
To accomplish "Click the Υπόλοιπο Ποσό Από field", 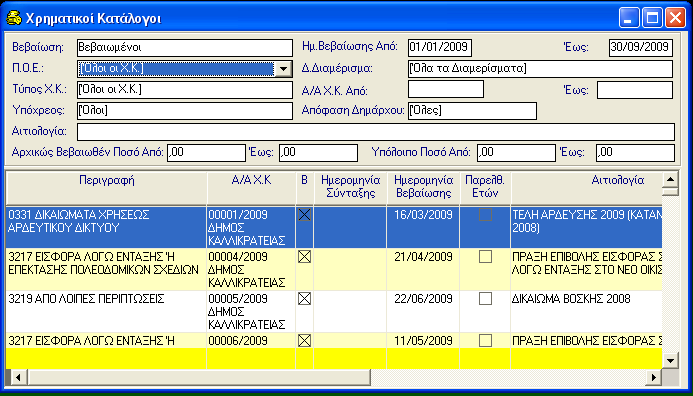I will [x=516, y=153].
